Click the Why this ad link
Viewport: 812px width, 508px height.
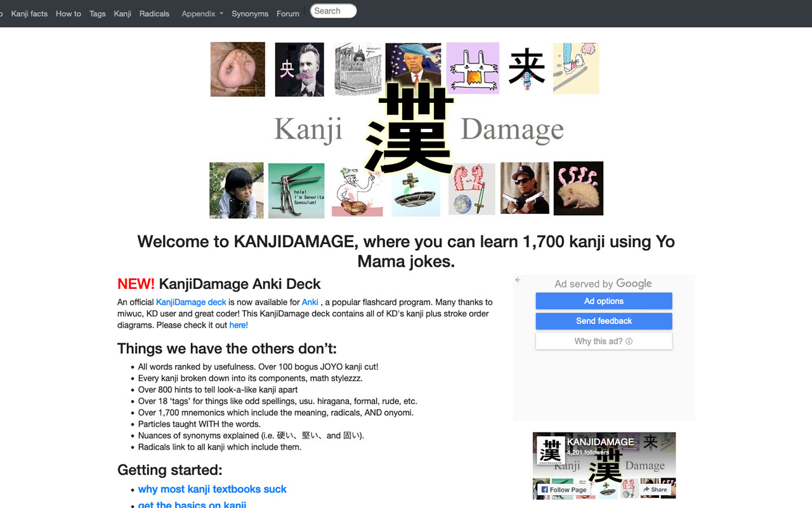(603, 341)
